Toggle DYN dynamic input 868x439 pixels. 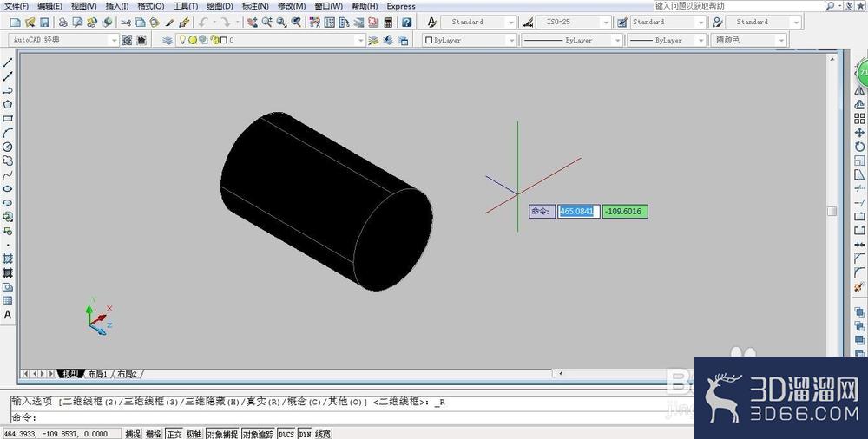[305, 434]
